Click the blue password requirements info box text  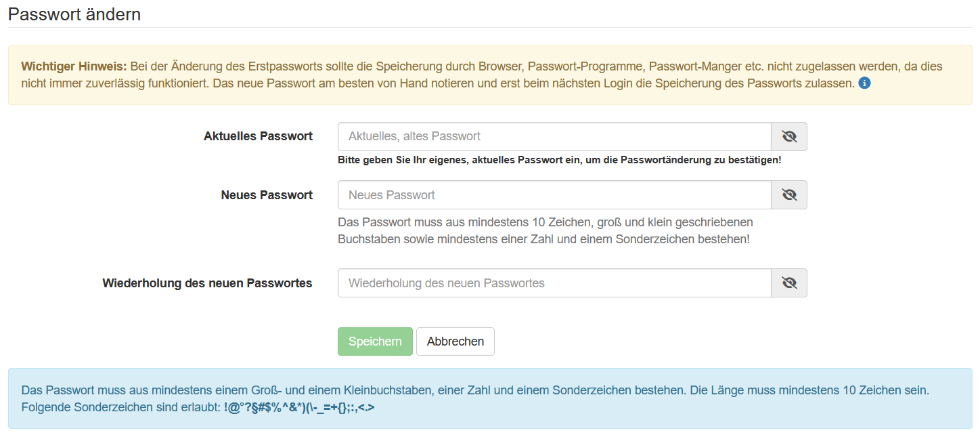475,390
